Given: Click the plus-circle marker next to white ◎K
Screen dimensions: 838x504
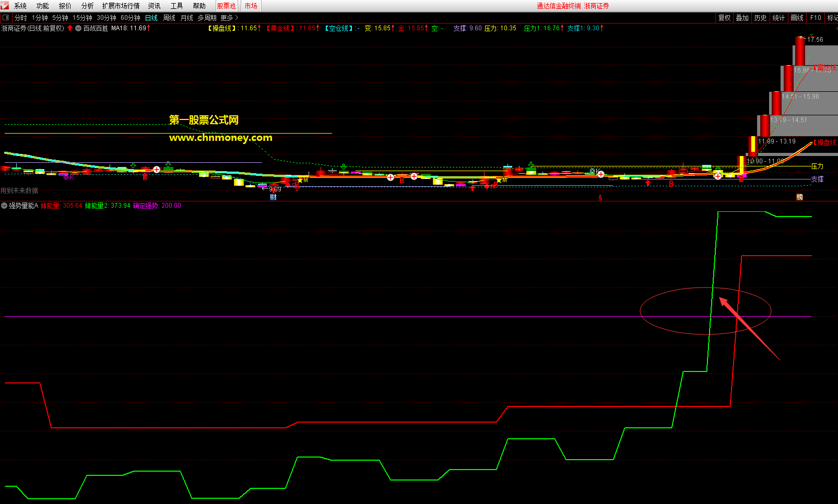Looking at the screenshot, I should [x=601, y=174].
